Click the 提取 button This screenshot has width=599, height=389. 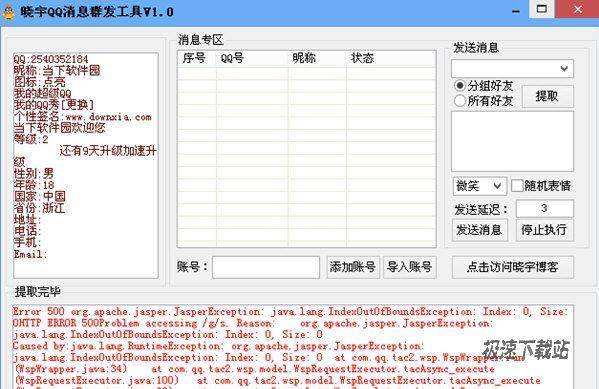pyautogui.click(x=547, y=96)
